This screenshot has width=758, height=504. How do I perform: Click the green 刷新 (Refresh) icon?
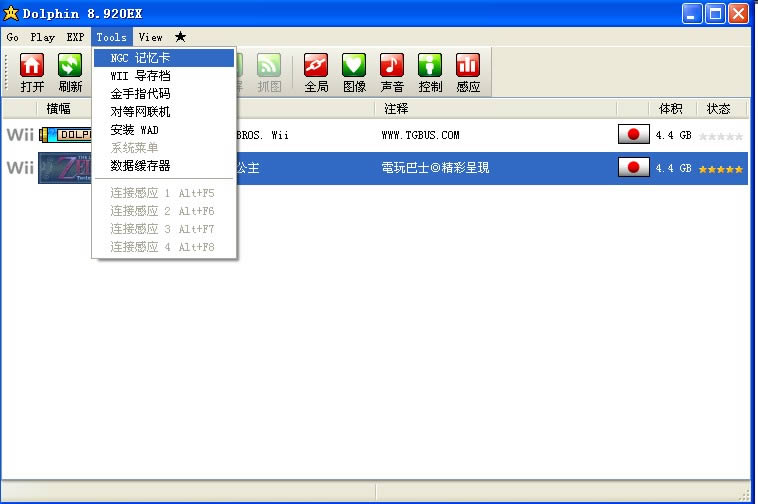[x=70, y=65]
